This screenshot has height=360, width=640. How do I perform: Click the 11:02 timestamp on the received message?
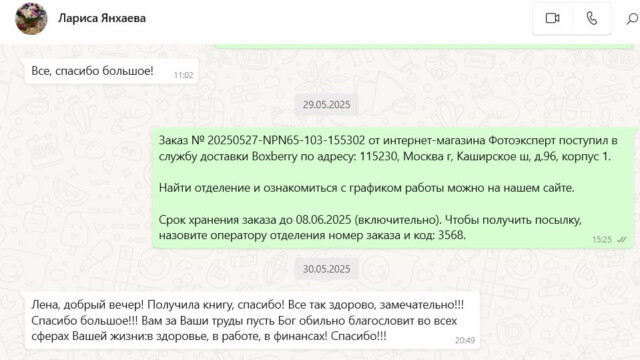click(183, 75)
